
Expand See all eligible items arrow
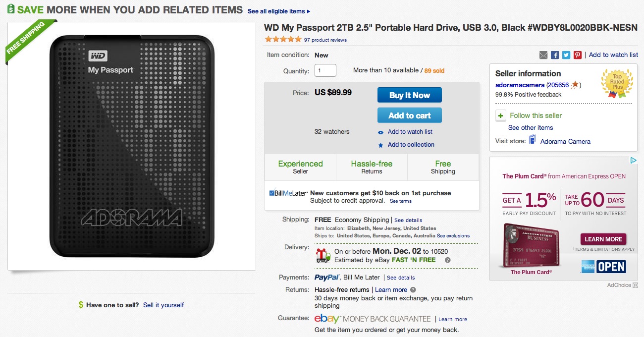point(309,11)
